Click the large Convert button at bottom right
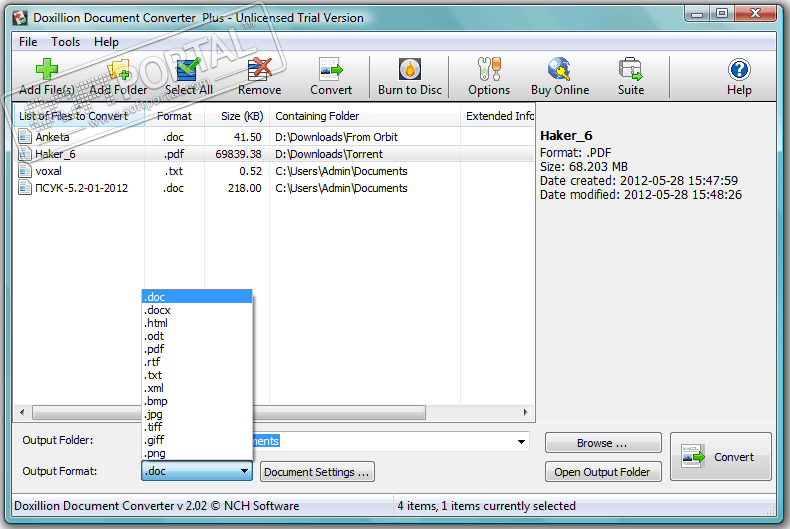 click(721, 457)
